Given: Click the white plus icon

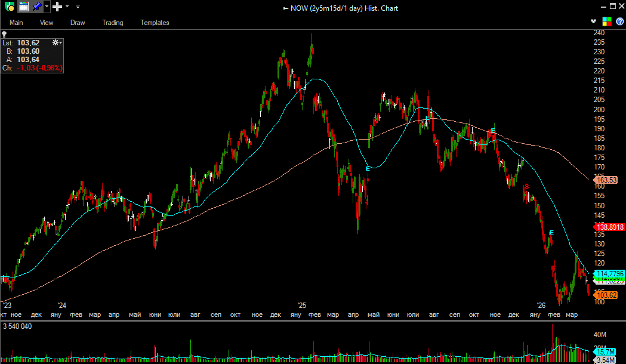Looking at the screenshot, I should [x=57, y=7].
